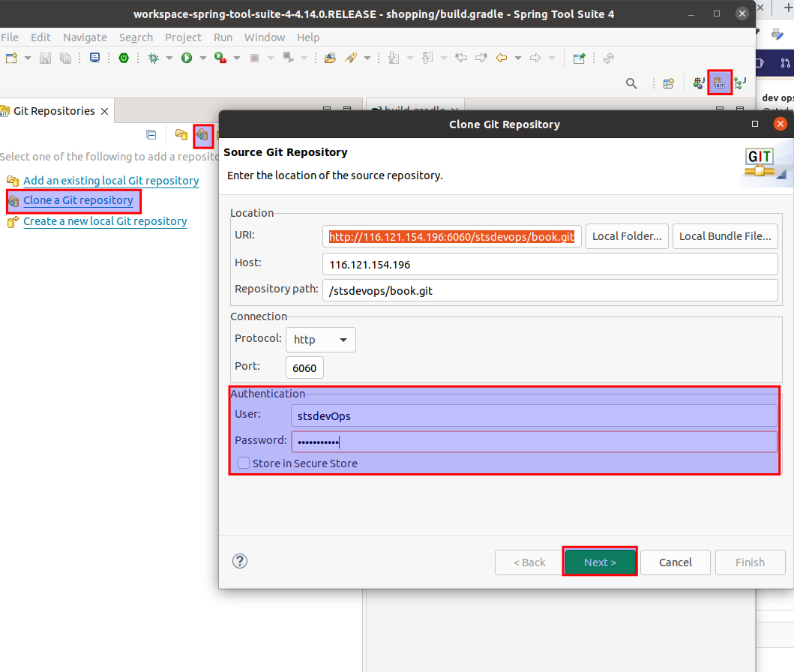Open the Window menu
The width and height of the screenshot is (794, 672).
[265, 37]
